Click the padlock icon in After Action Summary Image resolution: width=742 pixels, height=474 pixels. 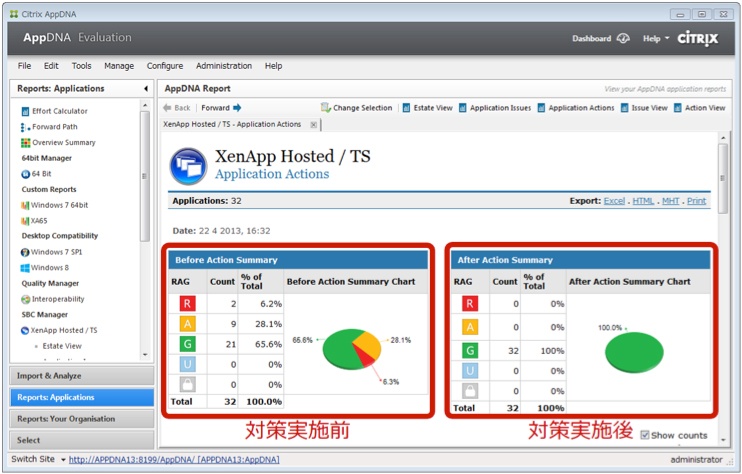click(x=470, y=391)
